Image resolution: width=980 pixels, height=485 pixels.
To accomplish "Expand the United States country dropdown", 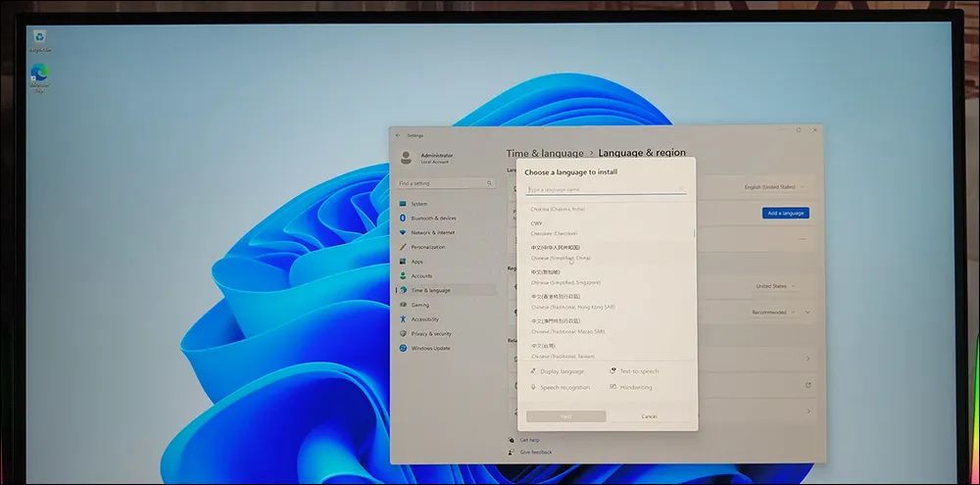I will [774, 286].
